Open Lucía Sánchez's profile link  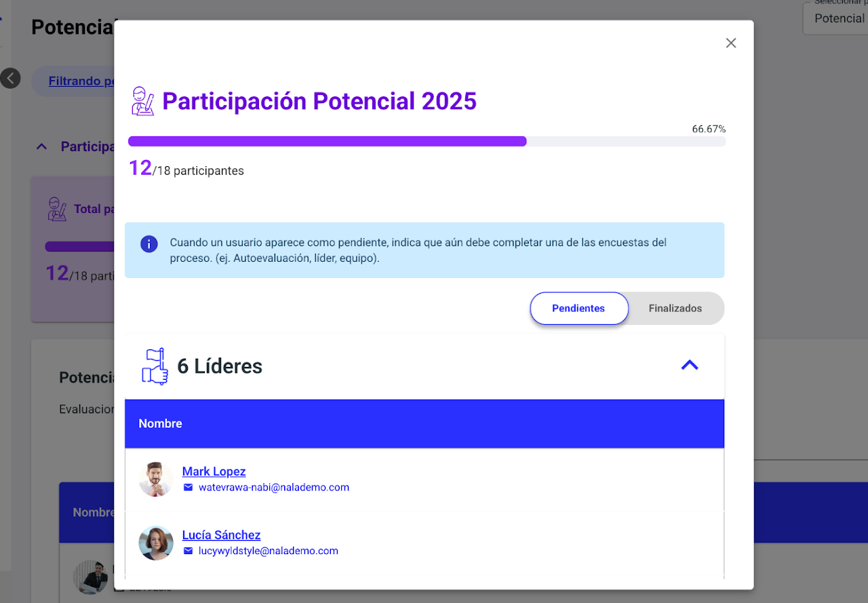221,535
